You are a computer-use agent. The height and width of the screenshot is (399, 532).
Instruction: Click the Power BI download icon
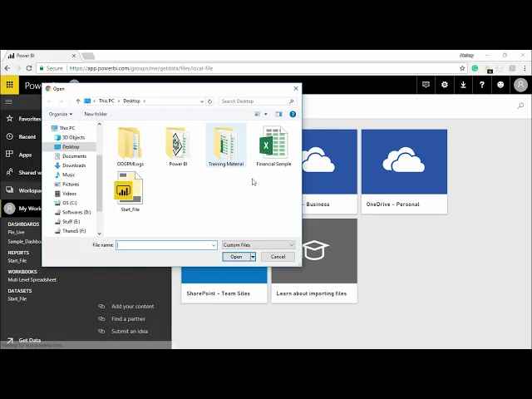[x=463, y=85]
